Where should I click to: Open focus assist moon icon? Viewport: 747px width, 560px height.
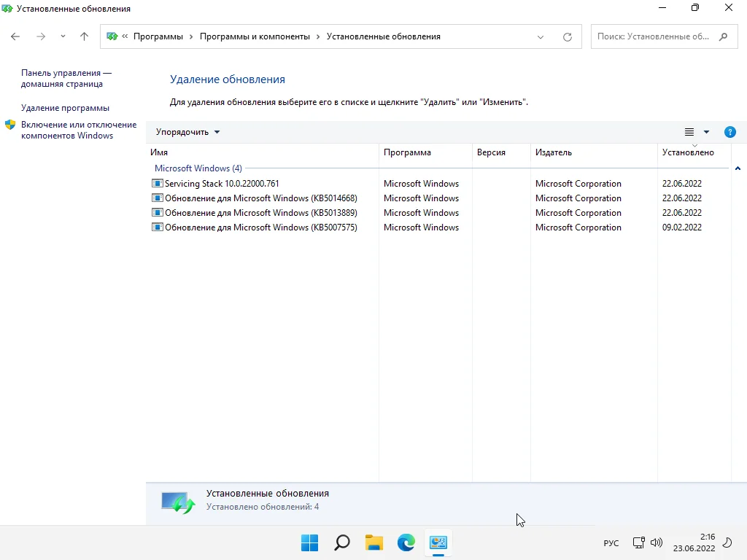(727, 542)
